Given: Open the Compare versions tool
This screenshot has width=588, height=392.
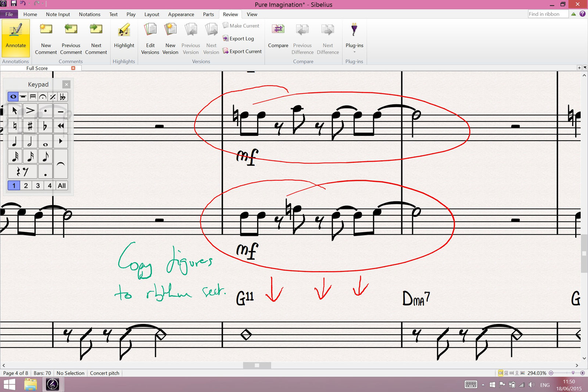Looking at the screenshot, I should click(278, 36).
